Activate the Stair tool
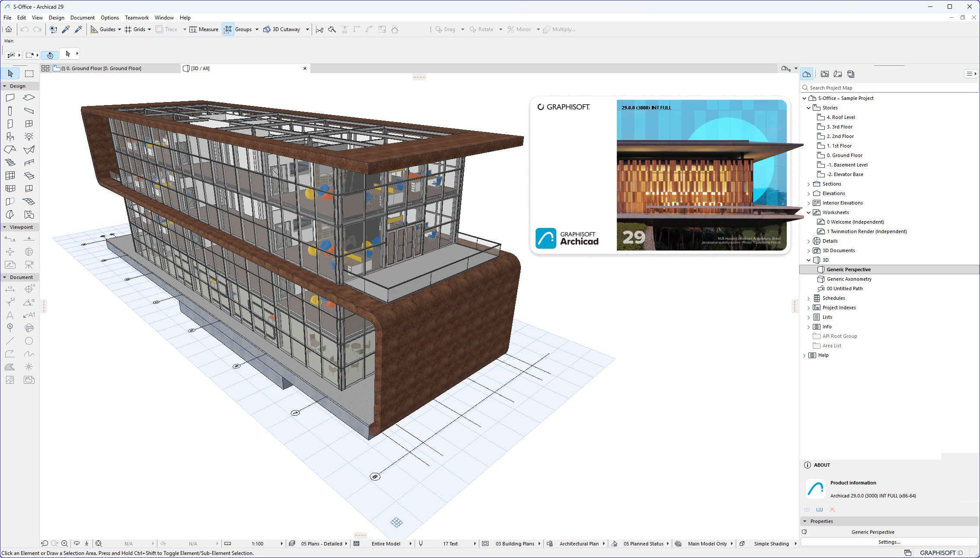 pyautogui.click(x=10, y=162)
